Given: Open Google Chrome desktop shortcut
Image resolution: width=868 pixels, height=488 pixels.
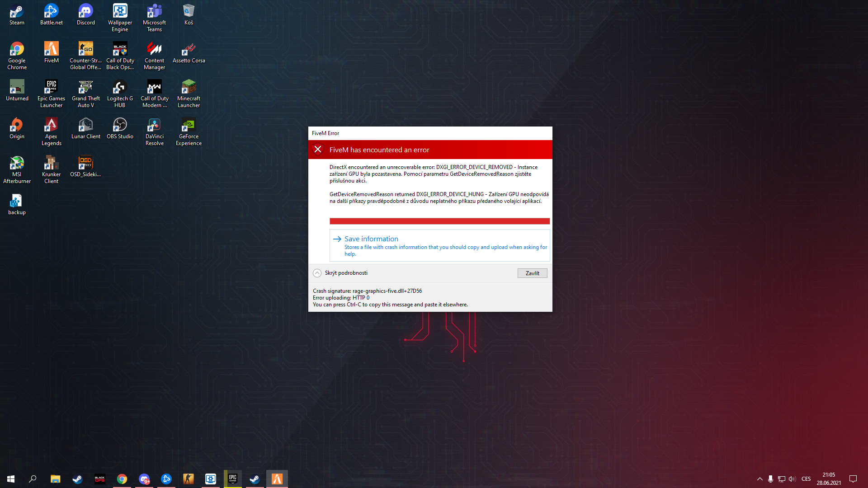Looking at the screenshot, I should [17, 56].
